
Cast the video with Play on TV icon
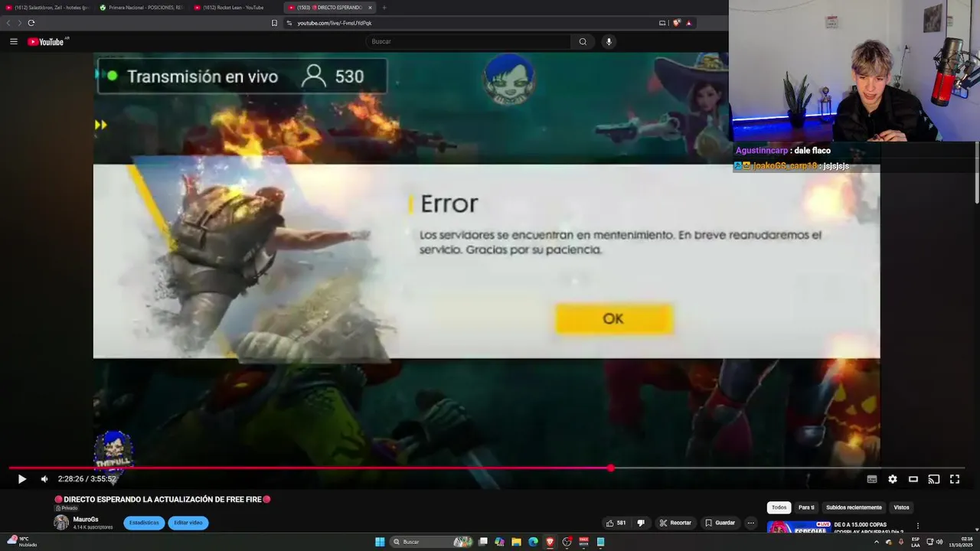[934, 479]
